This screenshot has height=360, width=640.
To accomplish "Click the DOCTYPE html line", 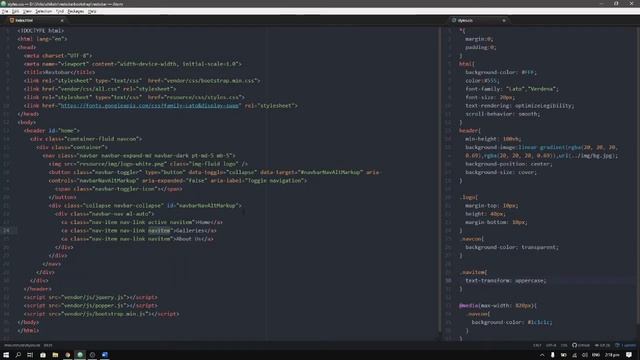I will coord(40,31).
